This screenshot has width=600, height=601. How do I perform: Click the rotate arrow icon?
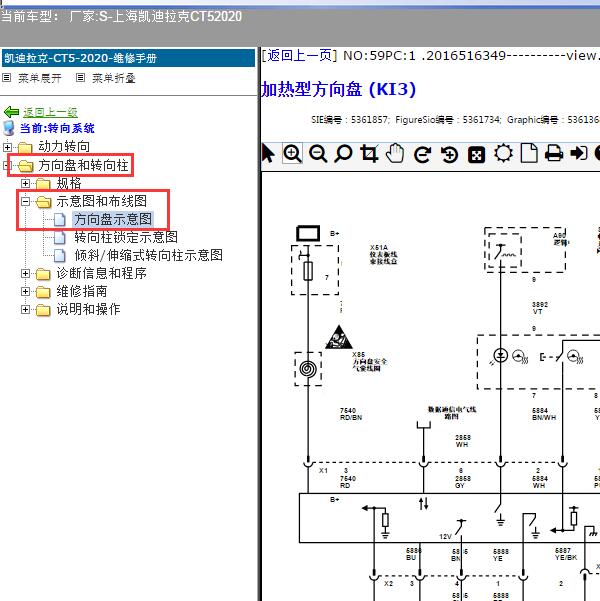422,155
